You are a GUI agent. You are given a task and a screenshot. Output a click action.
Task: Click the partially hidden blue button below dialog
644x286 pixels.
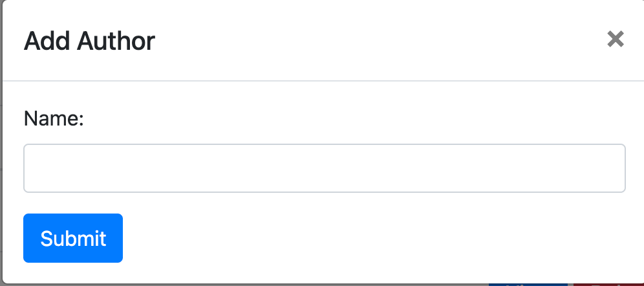point(527,283)
